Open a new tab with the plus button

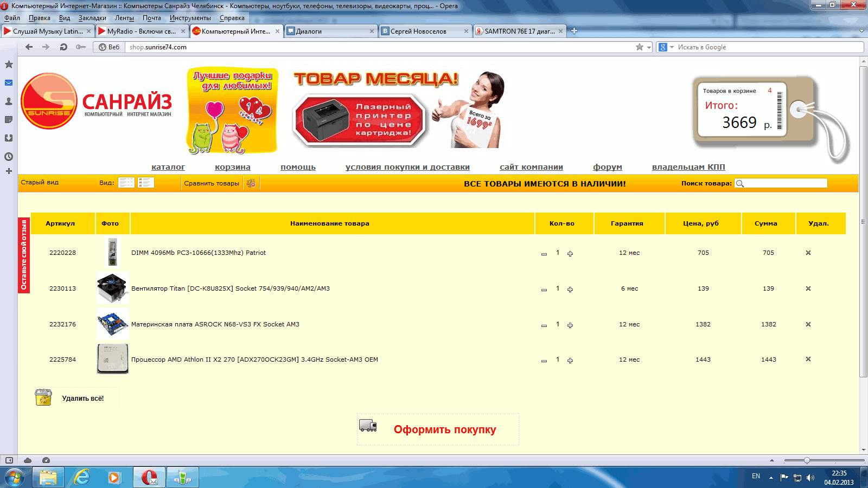(x=574, y=31)
